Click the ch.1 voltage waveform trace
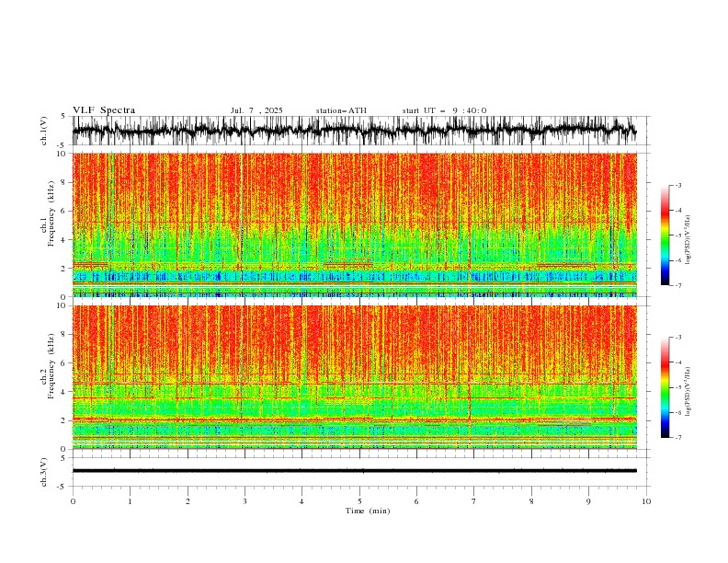This screenshot has width=728, height=563. 354,131
